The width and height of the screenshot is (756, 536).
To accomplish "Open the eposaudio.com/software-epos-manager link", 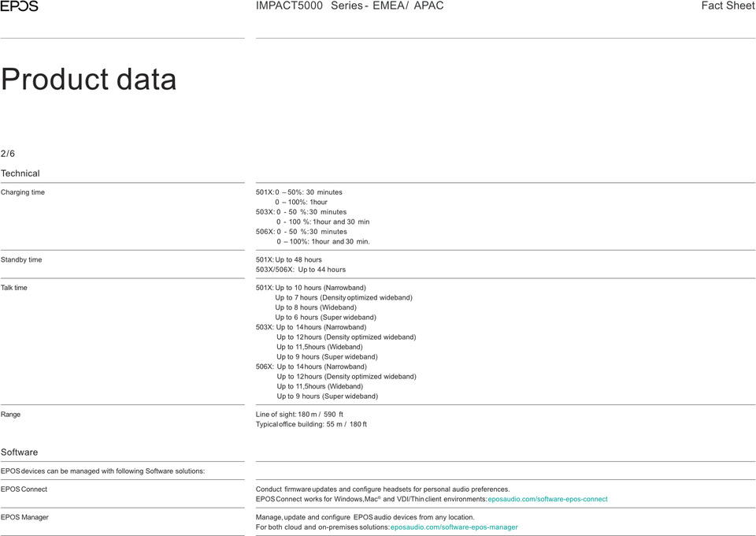I will (x=454, y=527).
